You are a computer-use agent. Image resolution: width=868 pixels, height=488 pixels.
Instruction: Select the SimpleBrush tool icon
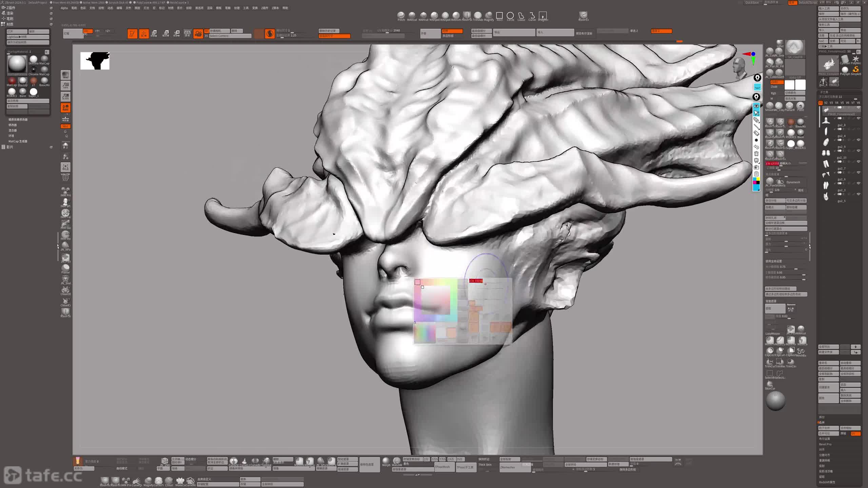pos(855,69)
